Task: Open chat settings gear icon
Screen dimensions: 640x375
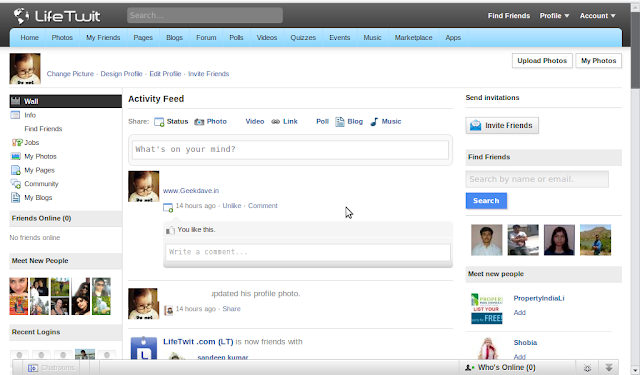Action: (587, 368)
